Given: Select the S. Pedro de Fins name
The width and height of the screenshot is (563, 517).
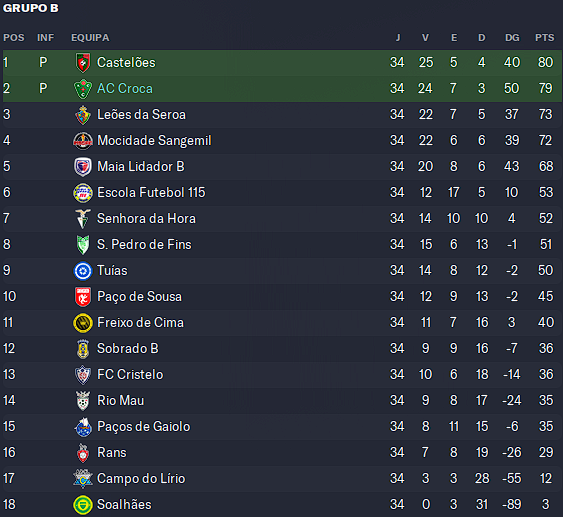Looking at the screenshot, I should [x=144, y=244].
